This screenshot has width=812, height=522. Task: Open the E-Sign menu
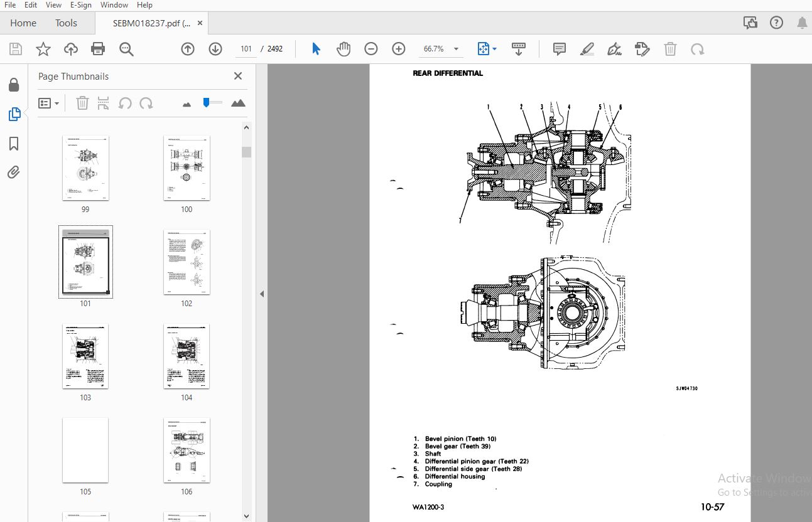[81, 5]
